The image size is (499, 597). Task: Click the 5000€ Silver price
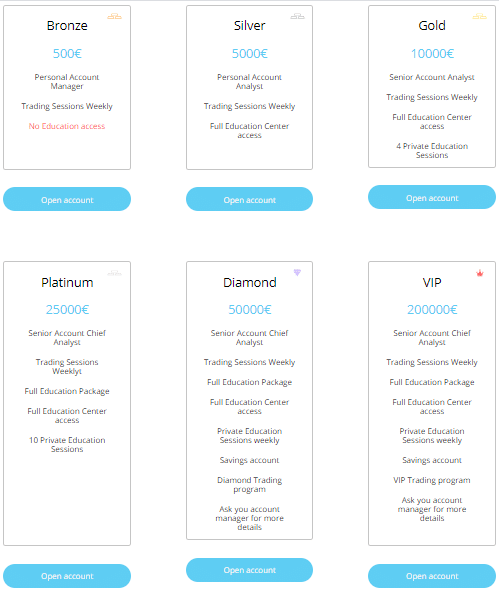(249, 54)
